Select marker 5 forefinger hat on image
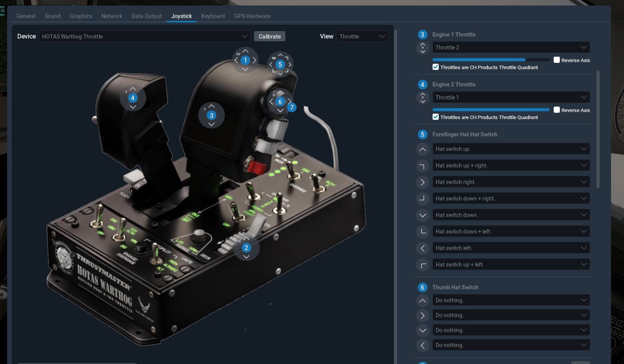Image resolution: width=624 pixels, height=364 pixels. (280, 64)
